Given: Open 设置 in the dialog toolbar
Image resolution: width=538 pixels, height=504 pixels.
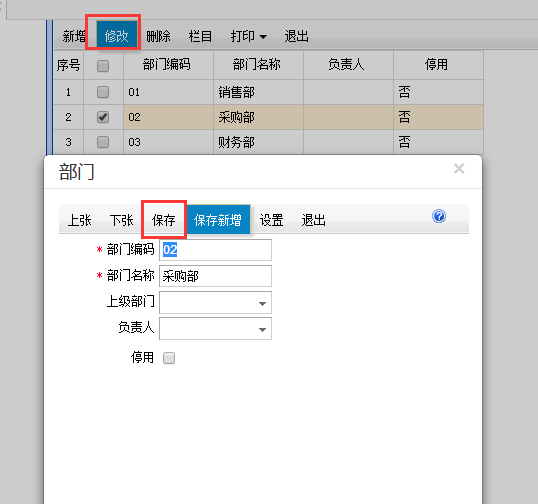Looking at the screenshot, I should pos(271,220).
